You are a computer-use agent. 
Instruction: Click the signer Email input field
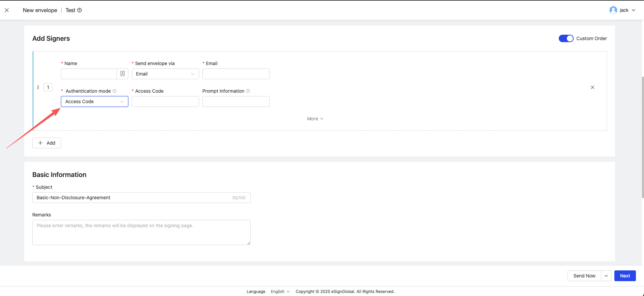pyautogui.click(x=236, y=74)
